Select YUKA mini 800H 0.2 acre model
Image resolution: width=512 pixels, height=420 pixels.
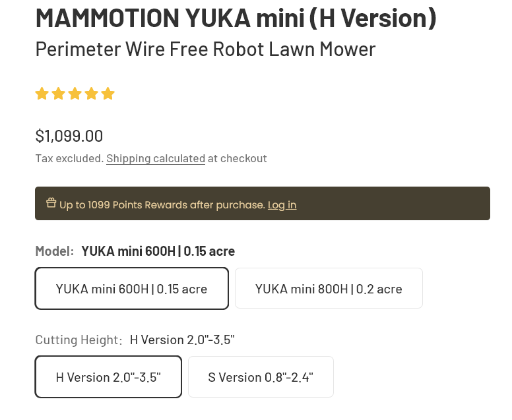click(329, 289)
